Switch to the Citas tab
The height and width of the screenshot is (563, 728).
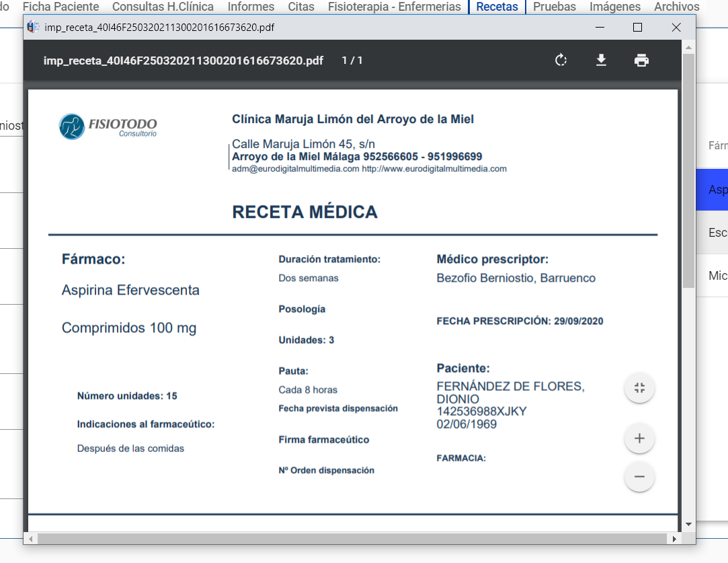point(300,7)
